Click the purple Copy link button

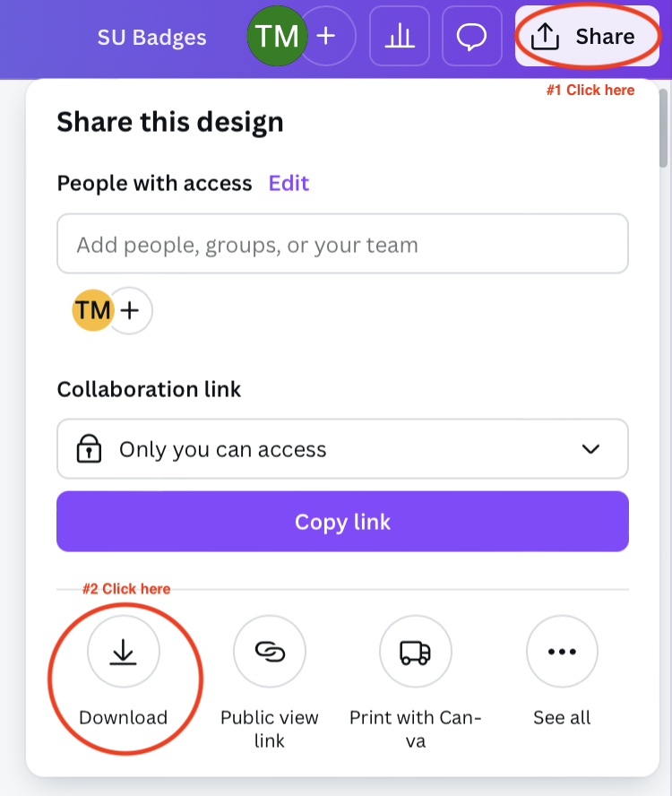(x=342, y=522)
